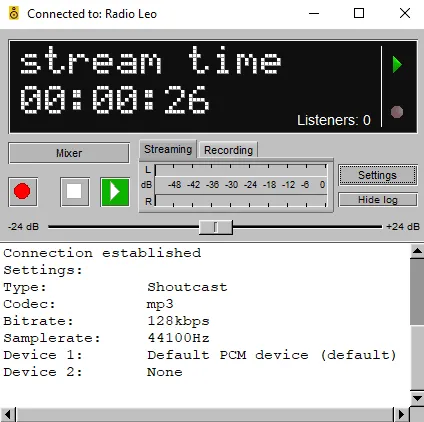Viewport: 424px width, 422px height.
Task: Open the Settings window
Action: click(x=378, y=175)
